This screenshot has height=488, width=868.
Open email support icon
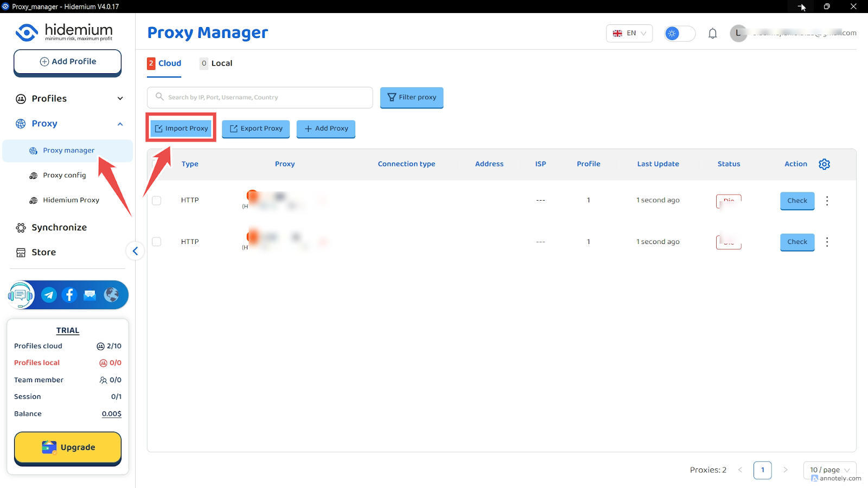90,295
